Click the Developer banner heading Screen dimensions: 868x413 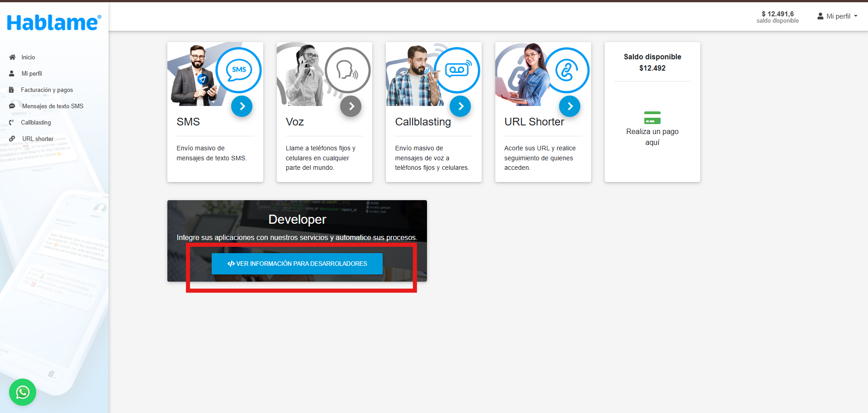click(x=297, y=220)
